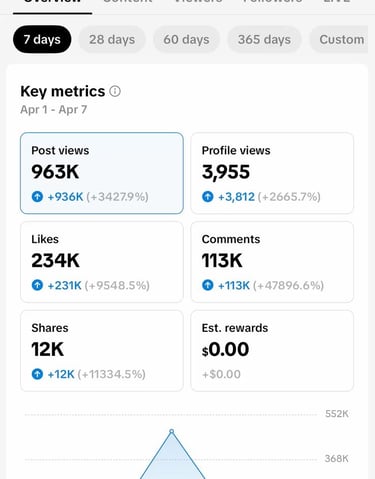375x479 pixels.
Task: Click the Post views up-arrow icon
Action: pos(37,196)
